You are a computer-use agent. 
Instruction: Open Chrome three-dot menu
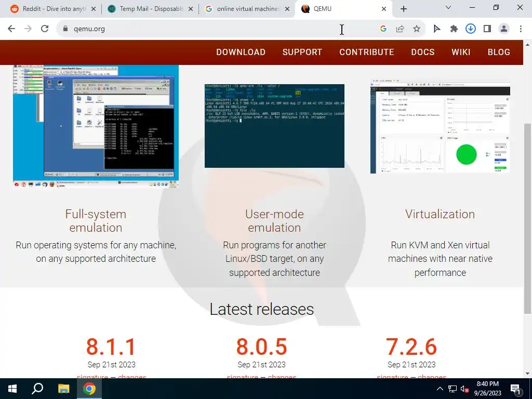521,29
